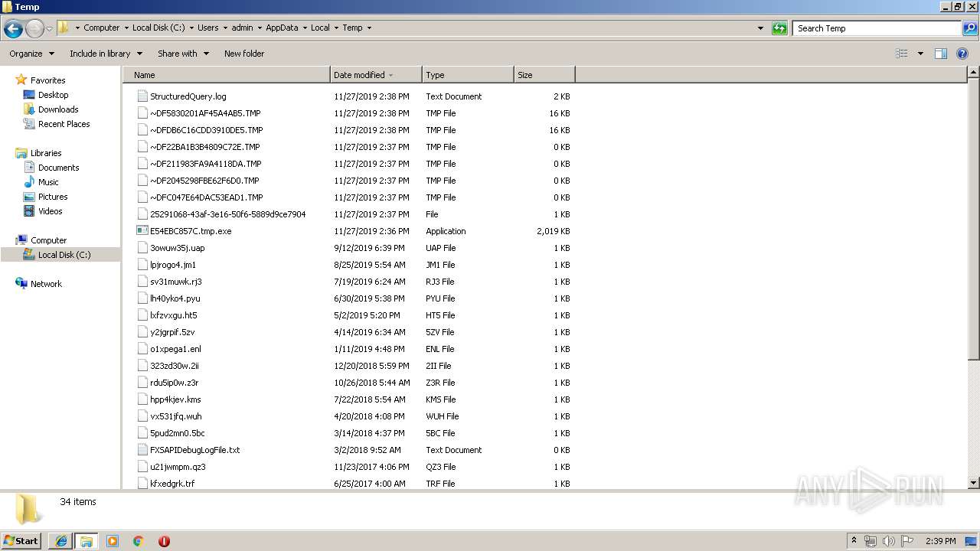Select u21jwmpm.qz3 file icon
Viewport: 980px width, 551px height.
(x=142, y=467)
